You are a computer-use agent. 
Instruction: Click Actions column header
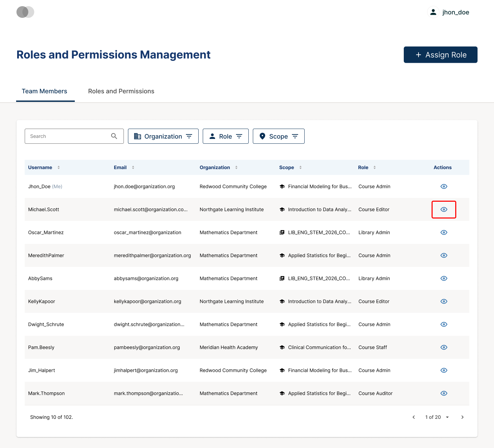443,167
